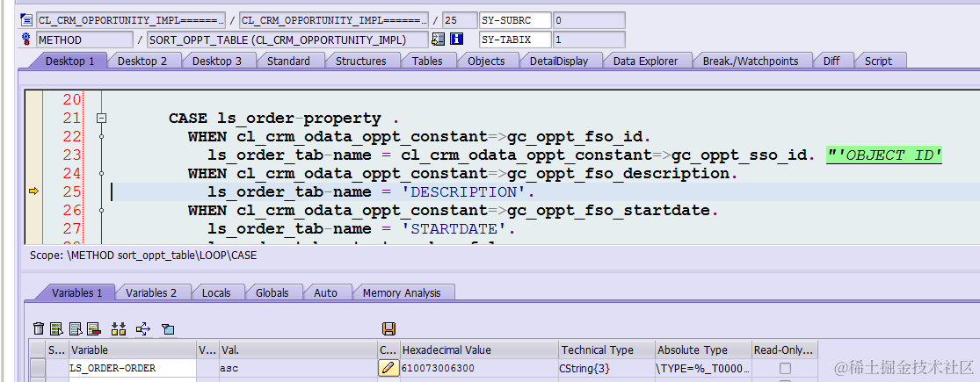
Task: Select the Variables 1 tab
Action: pos(76,292)
